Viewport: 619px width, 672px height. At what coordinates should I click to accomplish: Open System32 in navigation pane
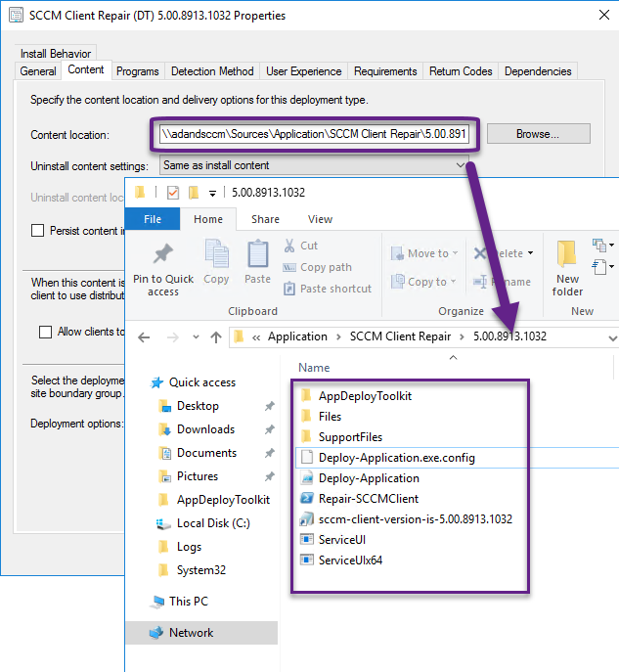pos(193,570)
